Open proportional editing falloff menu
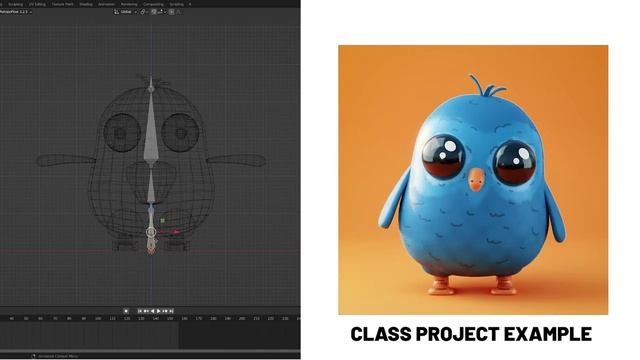 click(179, 12)
